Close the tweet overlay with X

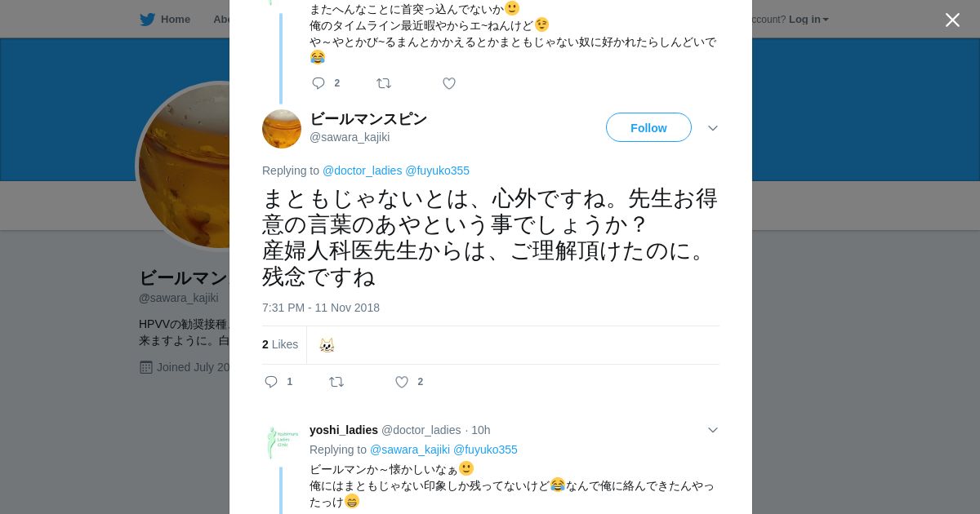point(952,20)
